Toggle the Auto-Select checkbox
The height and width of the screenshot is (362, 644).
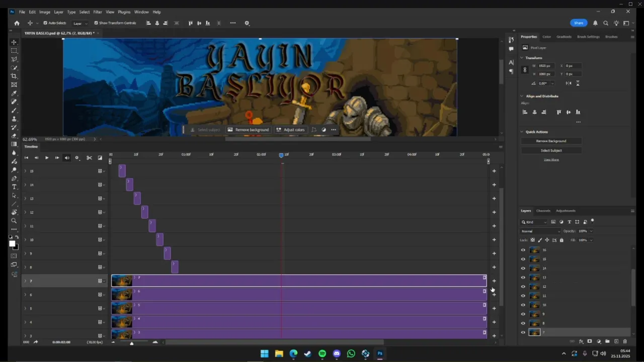point(45,23)
